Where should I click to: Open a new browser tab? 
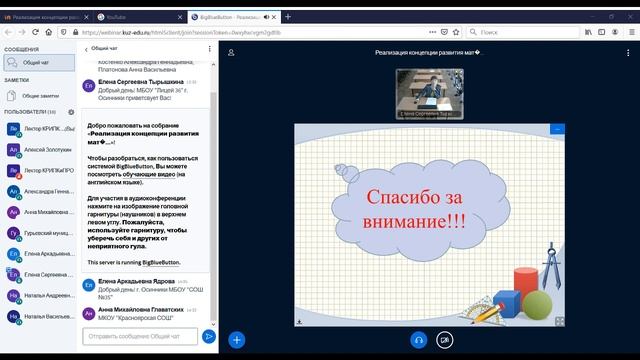[x=288, y=17]
